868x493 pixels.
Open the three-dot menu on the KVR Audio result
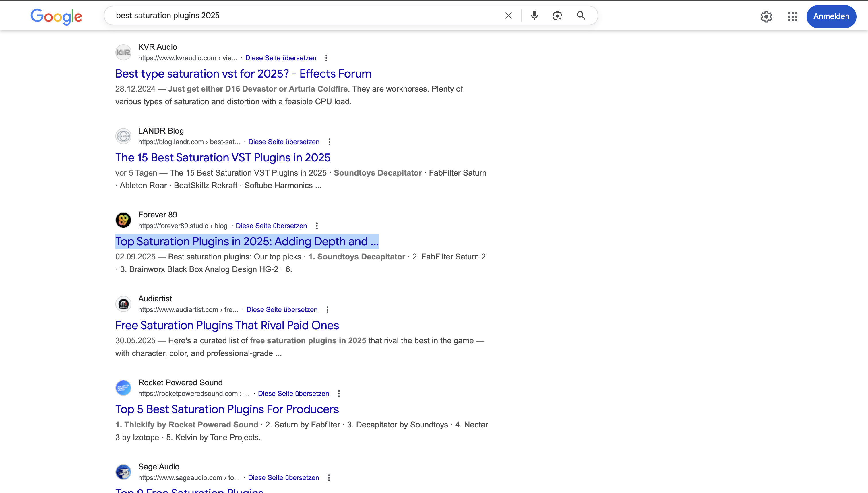(326, 58)
